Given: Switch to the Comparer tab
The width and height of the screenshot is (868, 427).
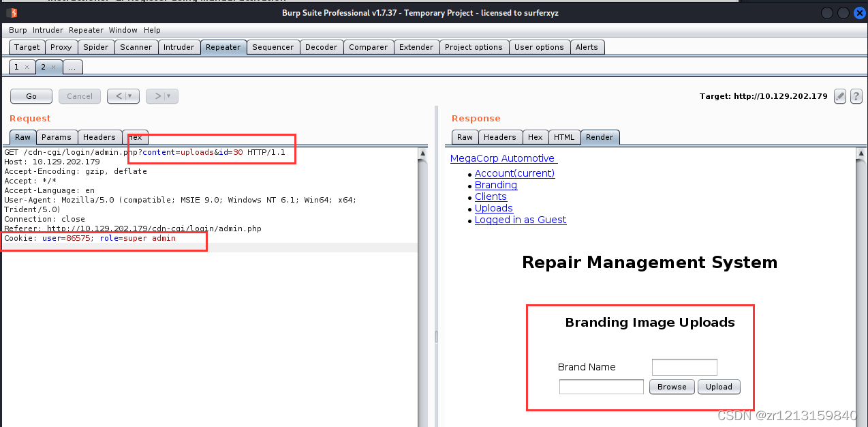Looking at the screenshot, I should [x=369, y=47].
